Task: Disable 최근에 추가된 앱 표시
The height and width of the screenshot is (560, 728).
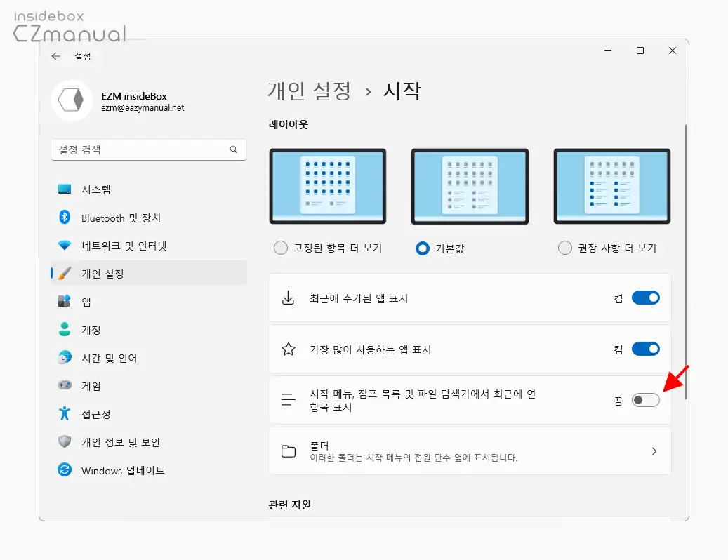Action: [x=644, y=297]
